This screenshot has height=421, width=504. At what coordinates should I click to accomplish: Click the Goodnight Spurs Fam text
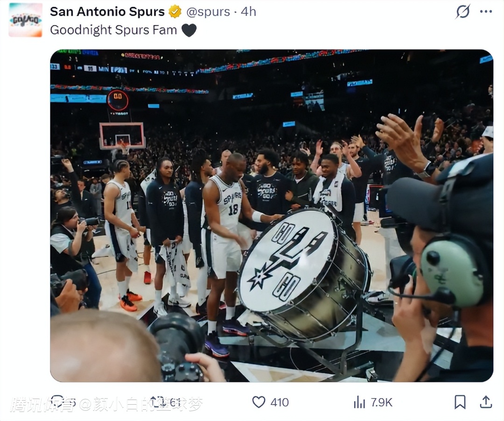point(113,30)
